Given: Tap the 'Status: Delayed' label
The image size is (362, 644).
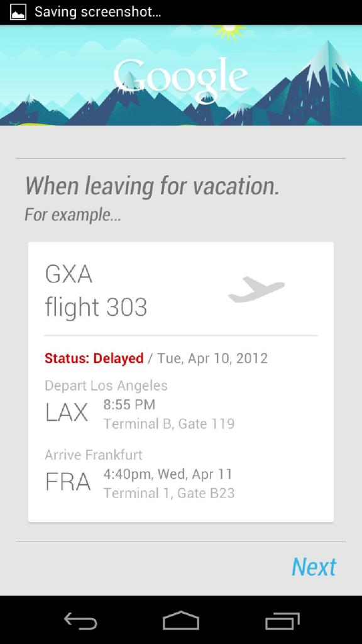Looking at the screenshot, I should coord(94,358).
